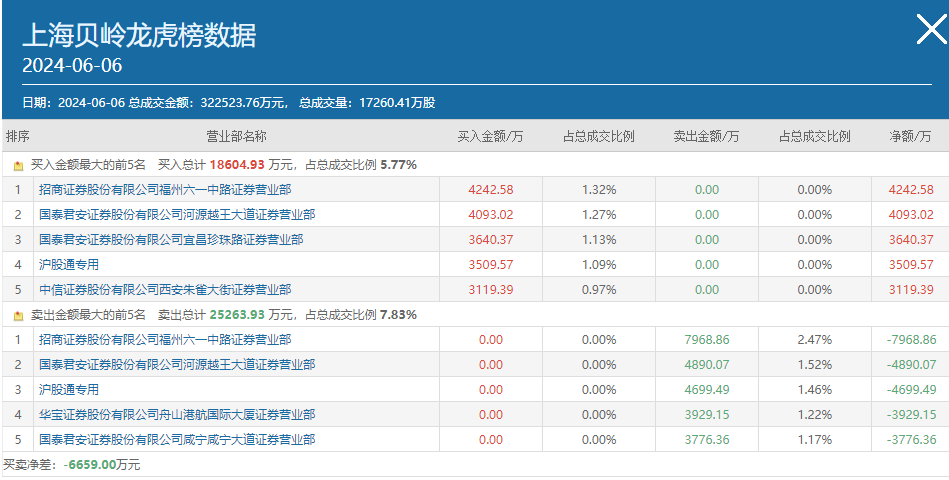Select the 1.52% ratio cell
The height and width of the screenshot is (480, 949).
click(x=815, y=364)
